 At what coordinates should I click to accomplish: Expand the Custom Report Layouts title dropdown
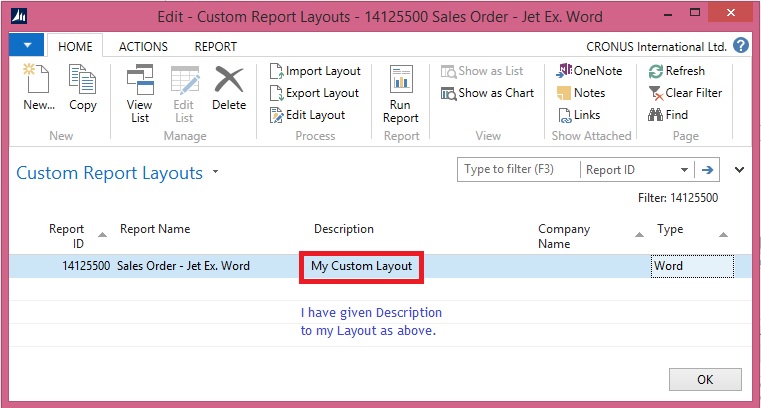click(x=215, y=172)
